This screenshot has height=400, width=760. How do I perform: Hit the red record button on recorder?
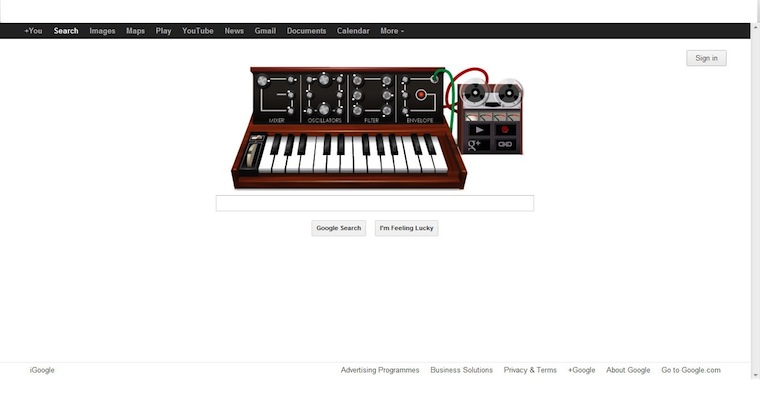[x=505, y=130]
